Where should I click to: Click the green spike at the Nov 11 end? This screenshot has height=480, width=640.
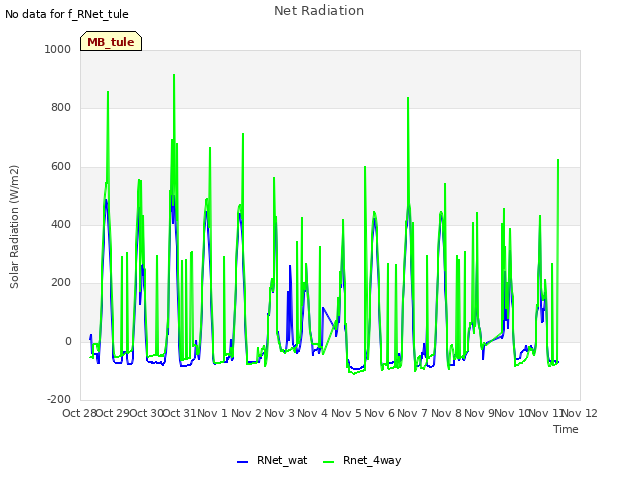558,160
